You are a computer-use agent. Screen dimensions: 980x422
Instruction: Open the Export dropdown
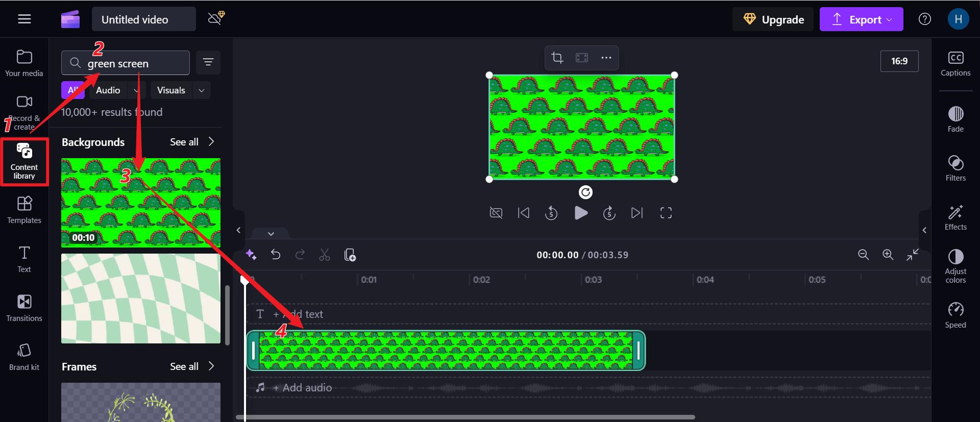pyautogui.click(x=862, y=19)
